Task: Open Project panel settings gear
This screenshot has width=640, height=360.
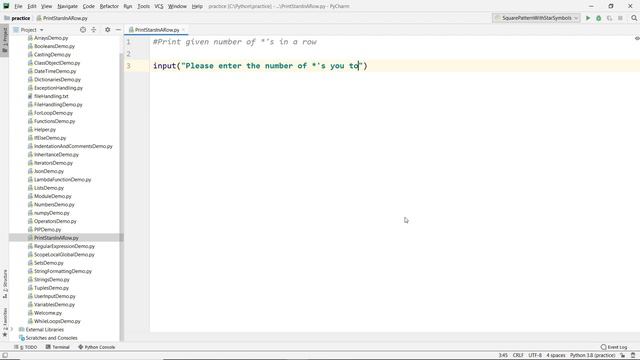Action: tap(107, 30)
